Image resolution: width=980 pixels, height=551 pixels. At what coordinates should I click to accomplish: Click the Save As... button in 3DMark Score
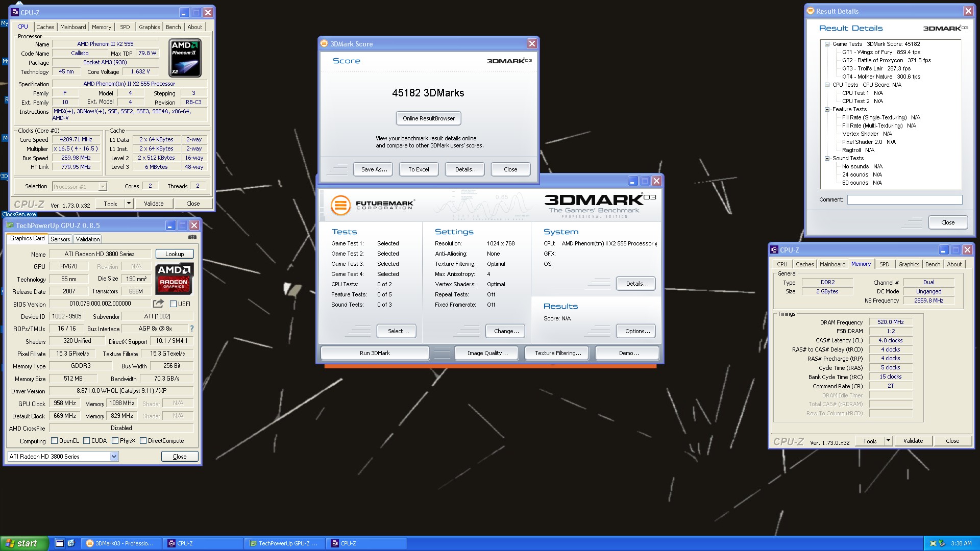[374, 169]
